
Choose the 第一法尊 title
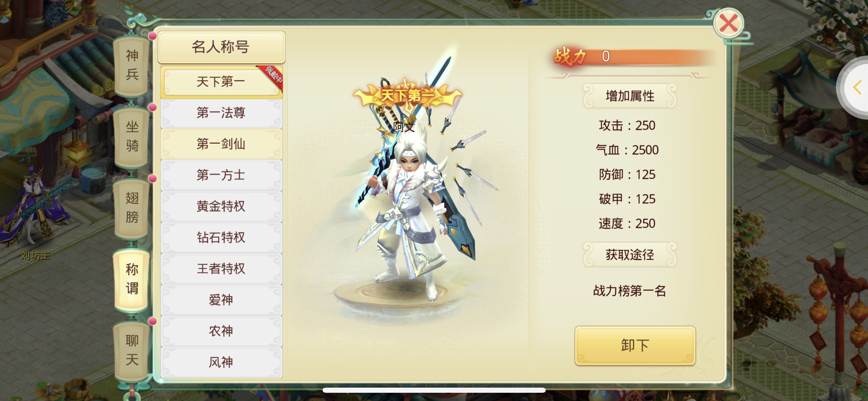point(221,113)
